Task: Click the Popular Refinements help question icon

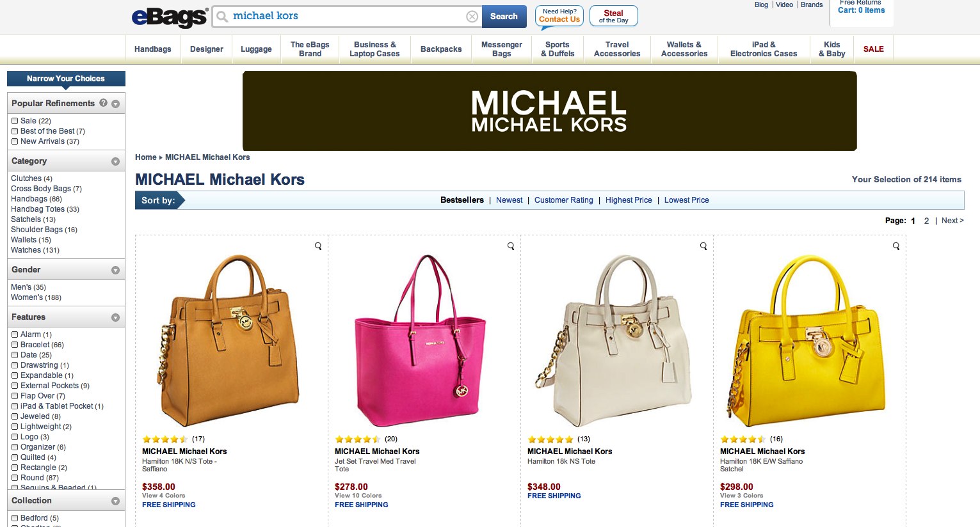Action: pyautogui.click(x=103, y=103)
